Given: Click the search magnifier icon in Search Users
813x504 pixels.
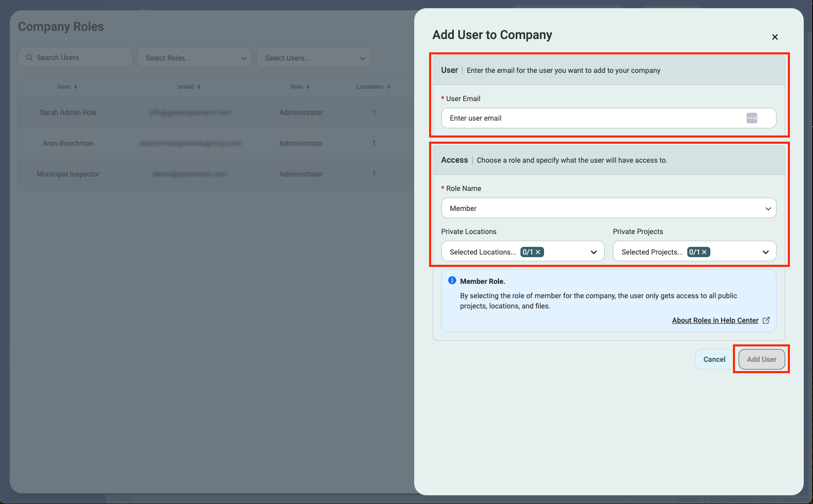Looking at the screenshot, I should 29,57.
